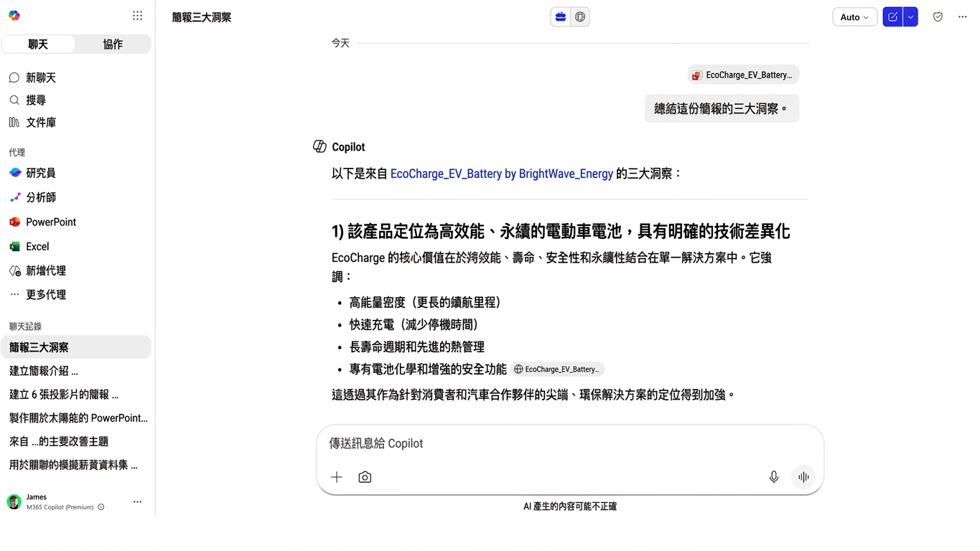Start voice chat with the waveform button
Screen dimensions: 980x551
[x=803, y=477]
